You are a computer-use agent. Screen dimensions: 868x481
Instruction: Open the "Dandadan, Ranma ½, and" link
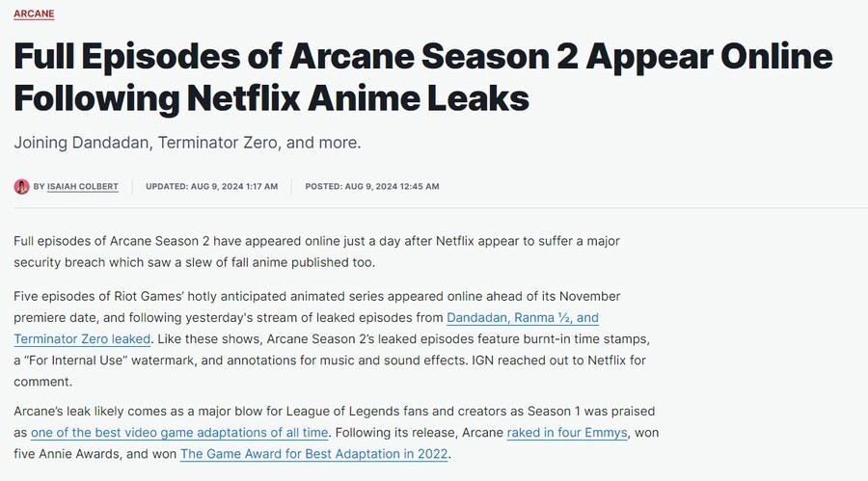coord(523,318)
